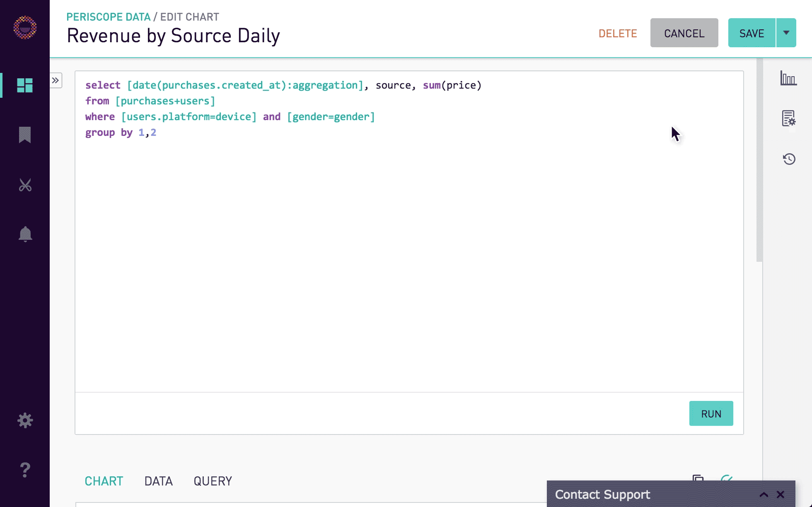Open the gear settings icon

(25, 420)
